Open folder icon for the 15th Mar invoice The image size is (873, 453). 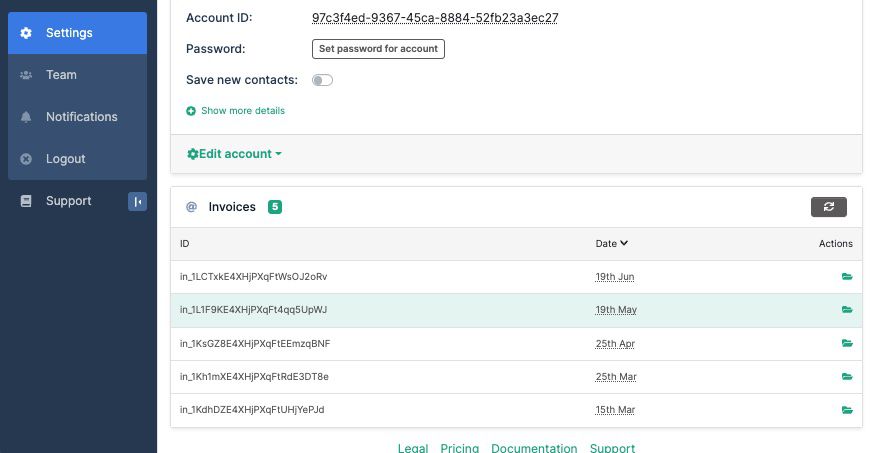pos(847,410)
